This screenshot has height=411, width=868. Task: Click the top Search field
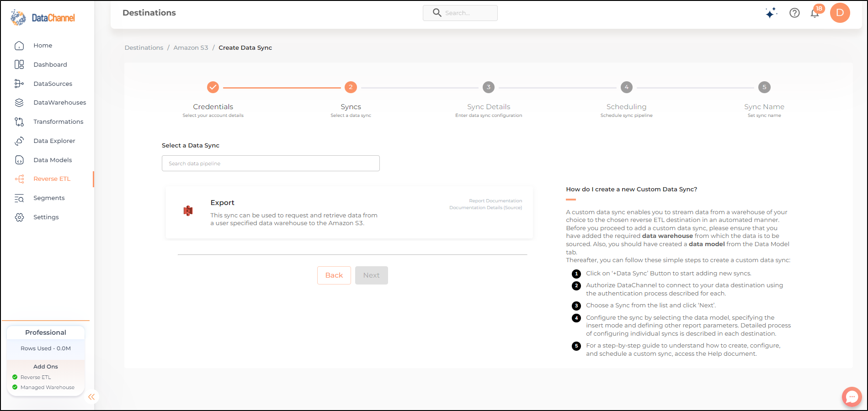click(460, 13)
